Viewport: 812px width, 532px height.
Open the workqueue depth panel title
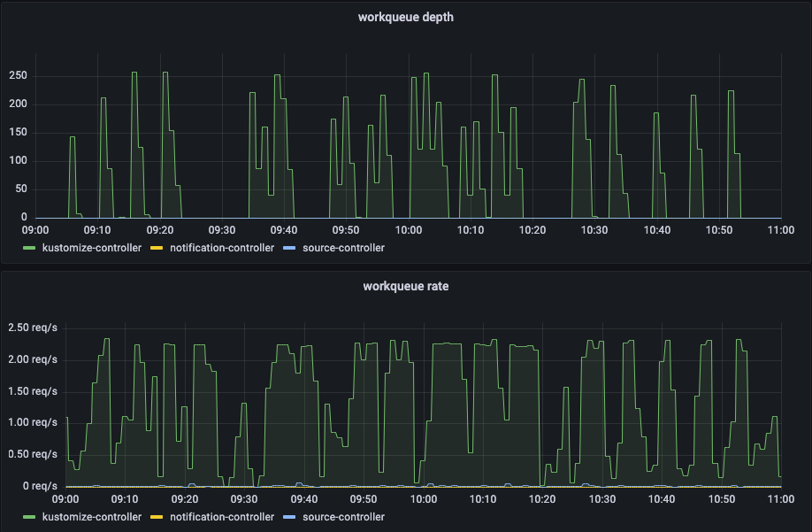pyautogui.click(x=405, y=17)
